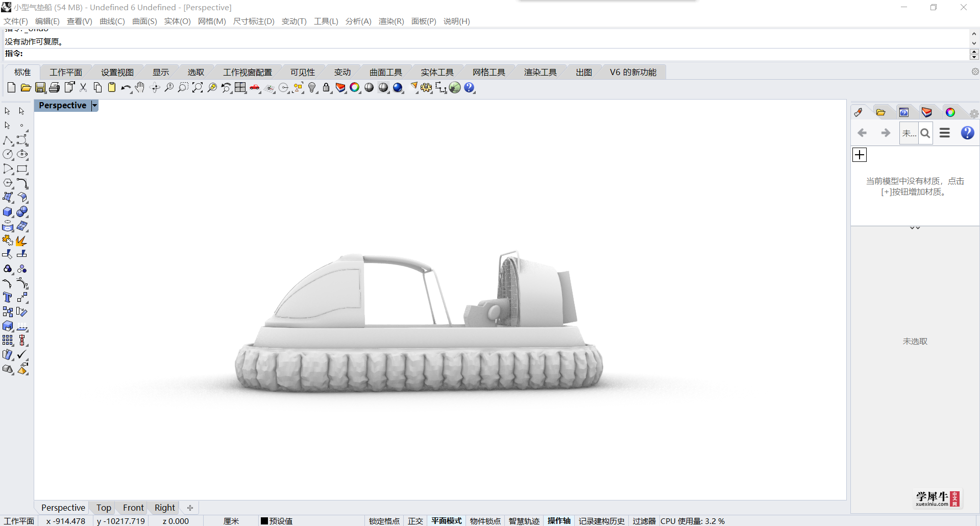Select the Text object tool
The height and width of the screenshot is (526, 980).
point(8,297)
